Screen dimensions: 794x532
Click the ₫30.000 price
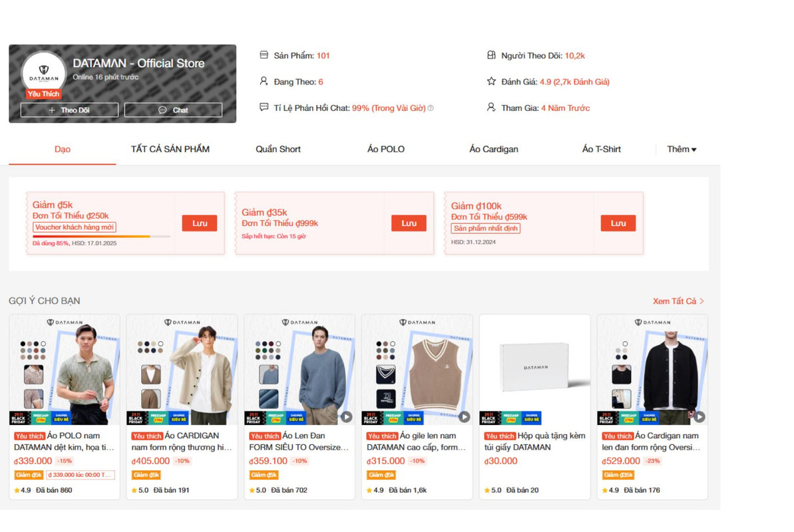(x=500, y=461)
